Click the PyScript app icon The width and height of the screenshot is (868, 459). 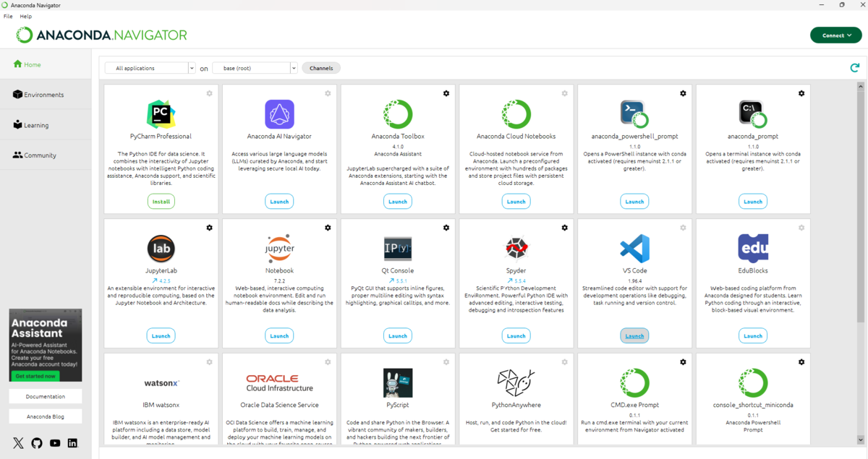coord(398,383)
